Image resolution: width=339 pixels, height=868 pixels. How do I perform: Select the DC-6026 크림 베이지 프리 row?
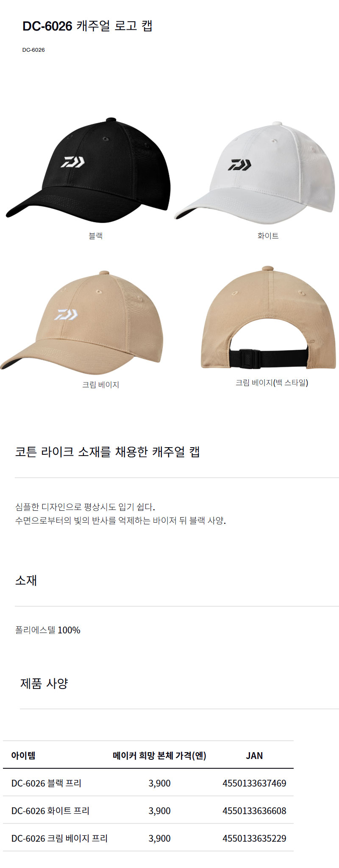pyautogui.click(x=148, y=838)
